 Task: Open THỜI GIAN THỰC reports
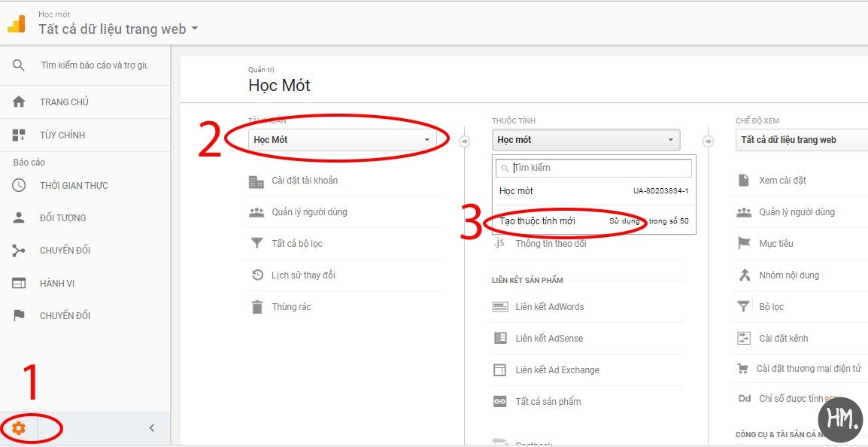point(74,186)
